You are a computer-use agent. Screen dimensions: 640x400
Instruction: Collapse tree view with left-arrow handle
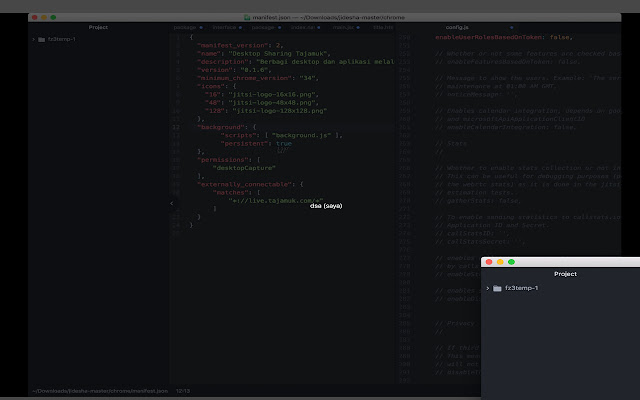(x=172, y=203)
